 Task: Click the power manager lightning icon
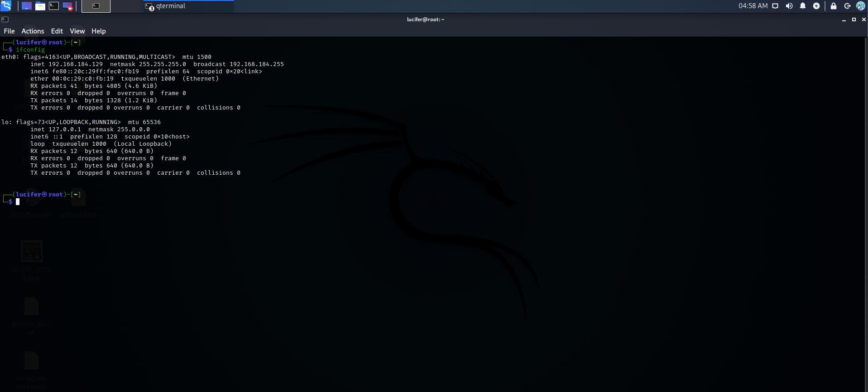pos(816,6)
